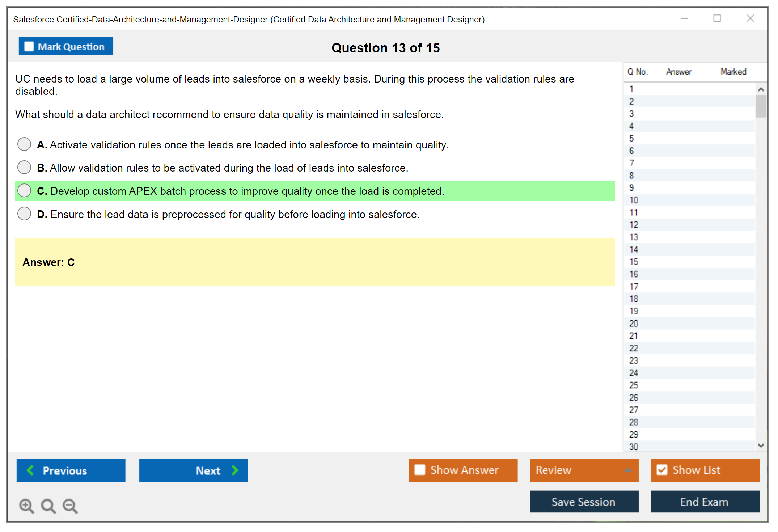The height and width of the screenshot is (532, 778).
Task: Open the Review dropdown menu
Action: click(x=584, y=470)
